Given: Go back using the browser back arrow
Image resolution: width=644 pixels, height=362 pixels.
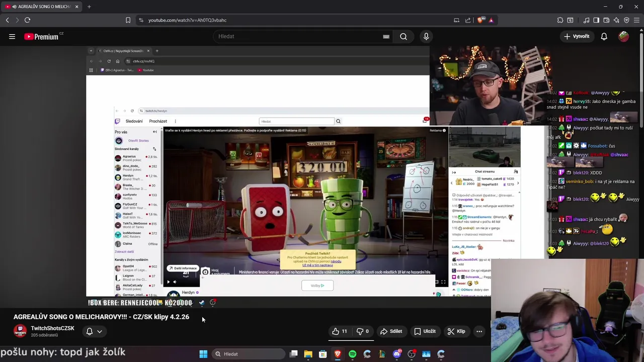Looking at the screenshot, I should pos(7,20).
